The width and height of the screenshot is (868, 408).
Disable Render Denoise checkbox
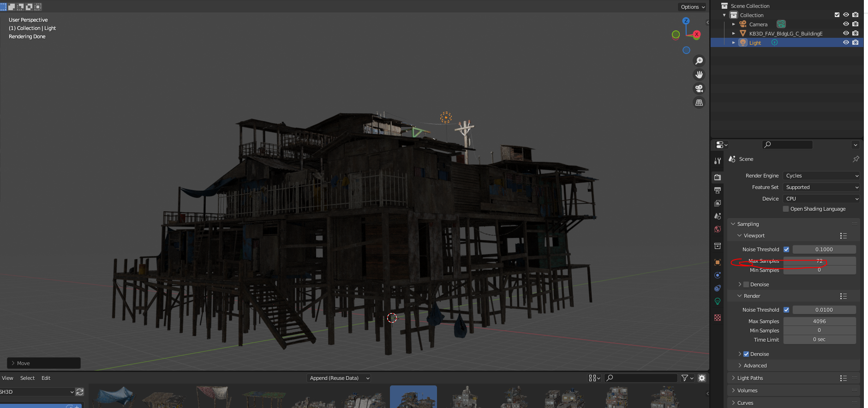746,354
